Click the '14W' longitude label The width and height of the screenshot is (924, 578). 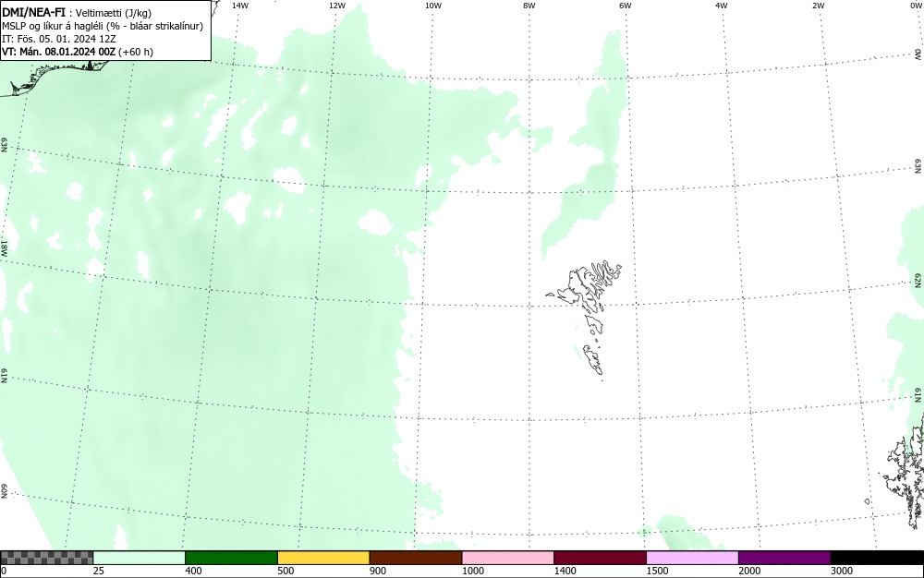[240, 6]
